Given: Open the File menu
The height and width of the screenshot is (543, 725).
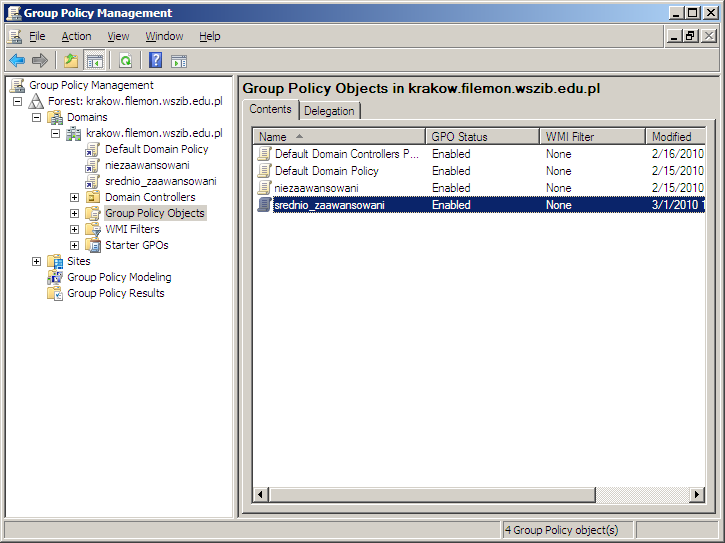Looking at the screenshot, I should pyautogui.click(x=37, y=36).
